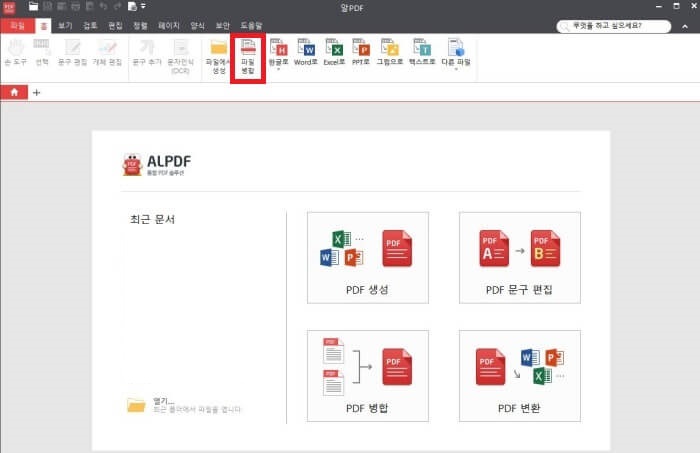Viewport: 700px width, 453px height.
Task: Click the undo arrow in the title bar
Action: tap(103, 6)
